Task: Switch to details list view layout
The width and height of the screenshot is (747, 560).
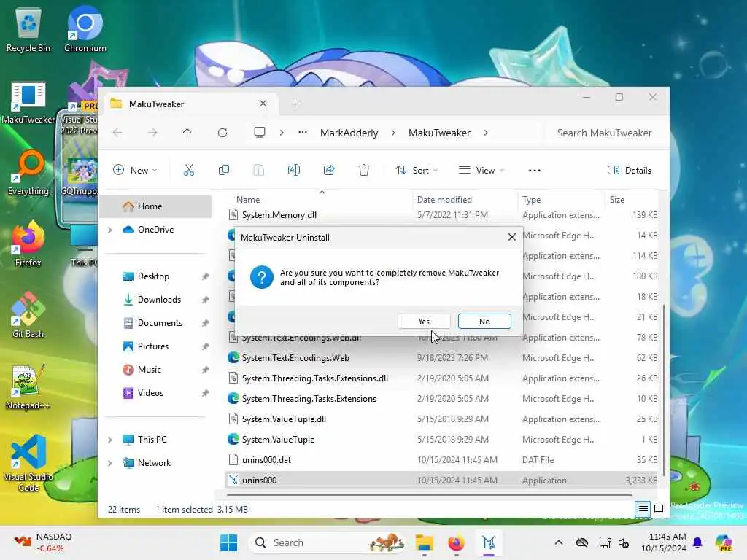Action: pyautogui.click(x=643, y=509)
